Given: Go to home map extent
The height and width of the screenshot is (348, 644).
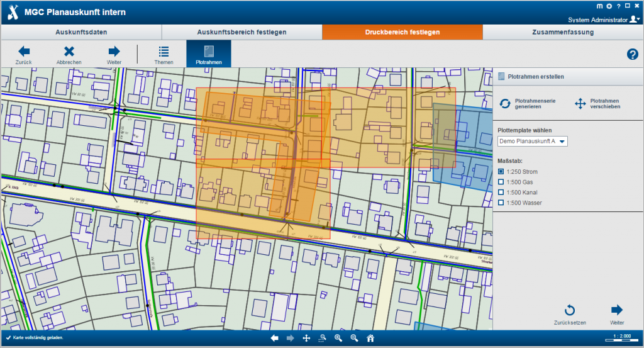Looking at the screenshot, I should point(370,338).
